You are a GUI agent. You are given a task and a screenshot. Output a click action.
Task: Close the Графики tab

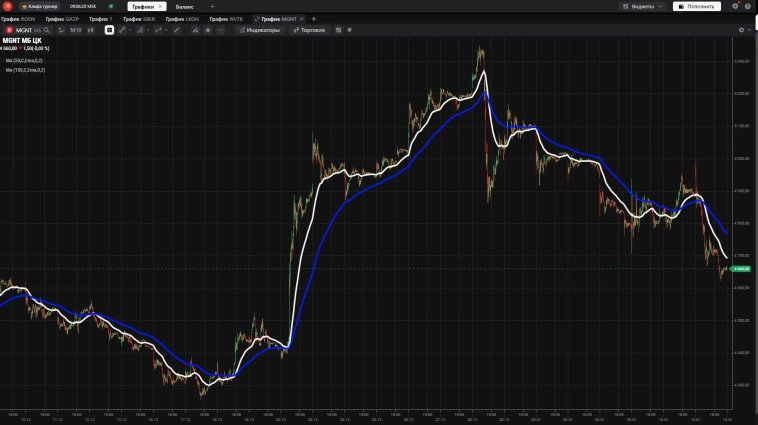pos(160,6)
